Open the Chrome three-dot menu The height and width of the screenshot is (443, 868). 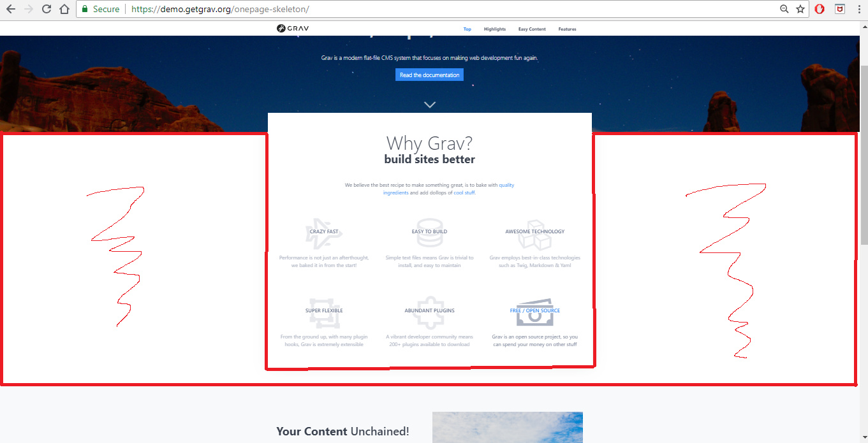(x=858, y=10)
